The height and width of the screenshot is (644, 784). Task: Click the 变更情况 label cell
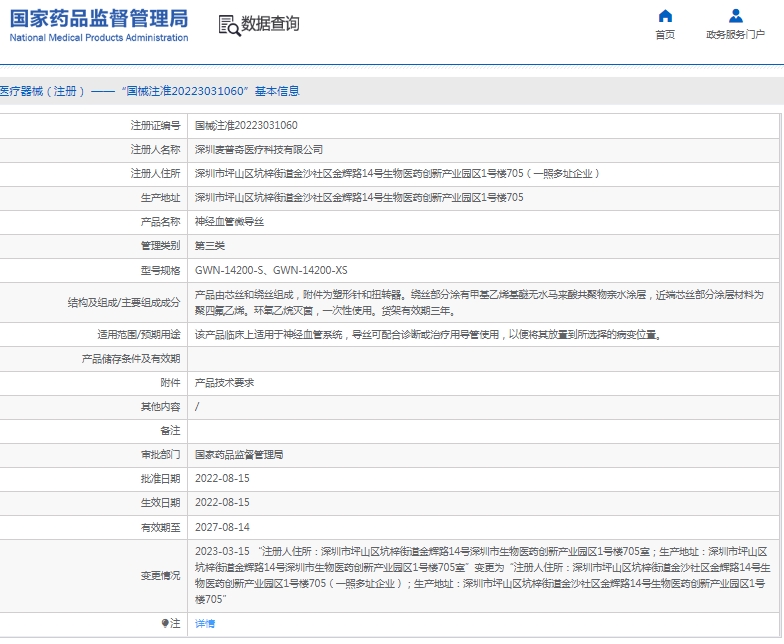click(160, 576)
